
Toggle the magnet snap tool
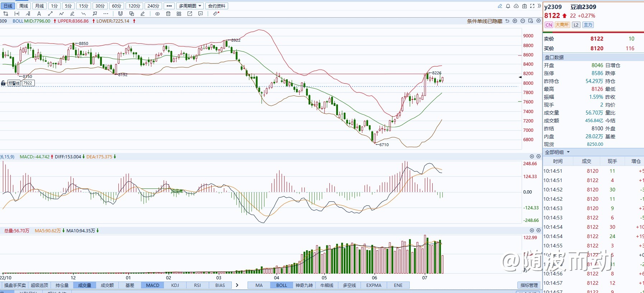[x=121, y=14]
